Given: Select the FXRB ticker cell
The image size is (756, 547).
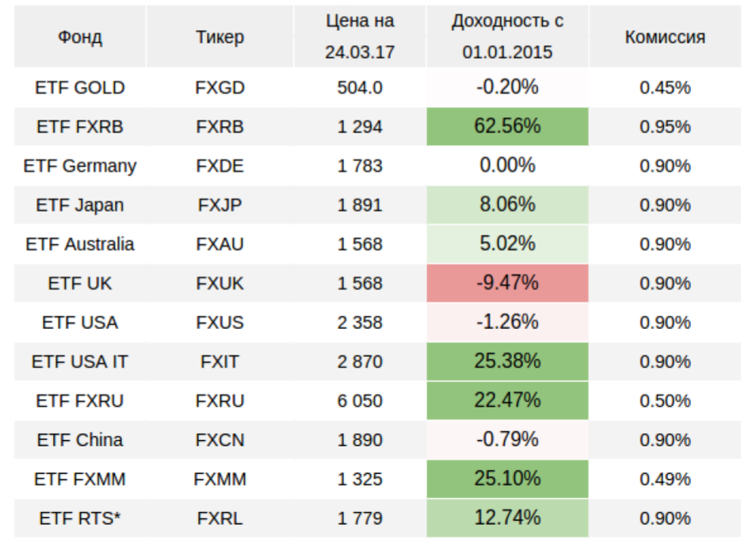Looking at the screenshot, I should coord(220,127).
